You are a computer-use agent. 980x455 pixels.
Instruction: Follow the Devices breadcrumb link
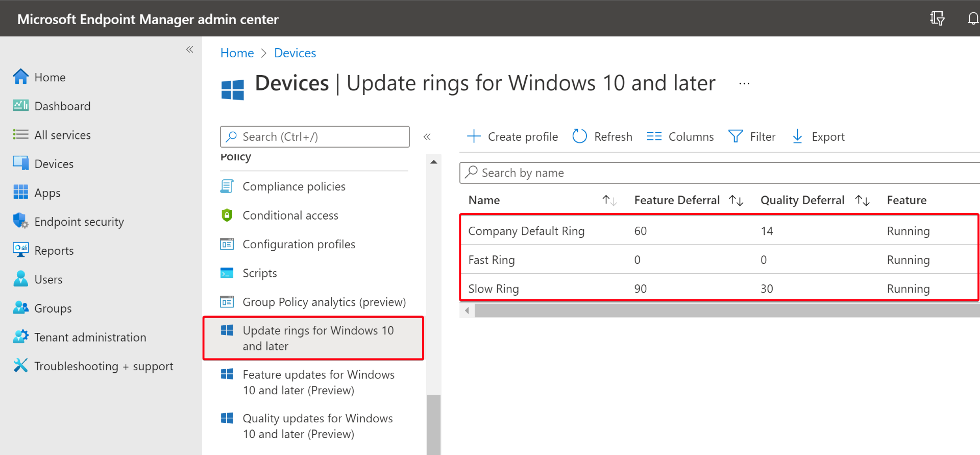pyautogui.click(x=295, y=53)
